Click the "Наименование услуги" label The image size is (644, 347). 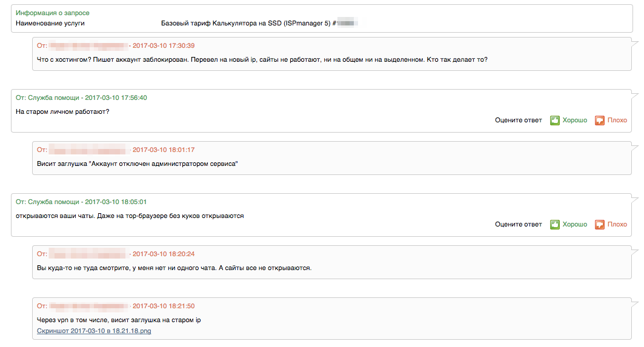tap(50, 23)
